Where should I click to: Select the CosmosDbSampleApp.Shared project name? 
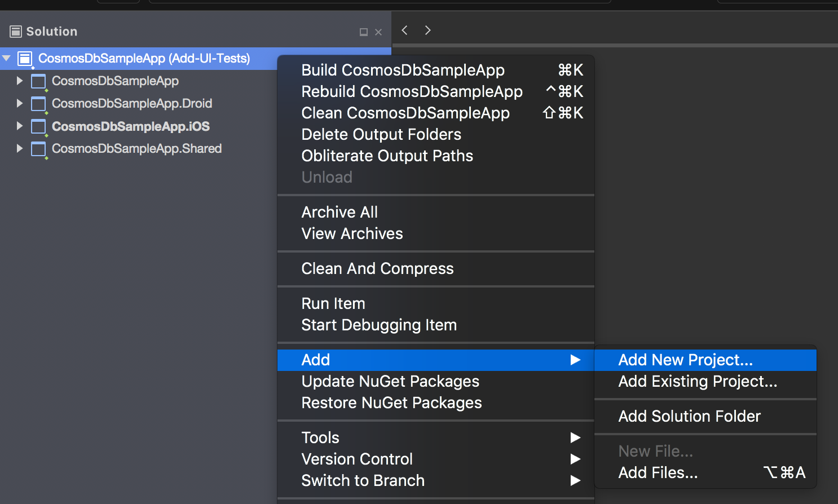point(136,149)
